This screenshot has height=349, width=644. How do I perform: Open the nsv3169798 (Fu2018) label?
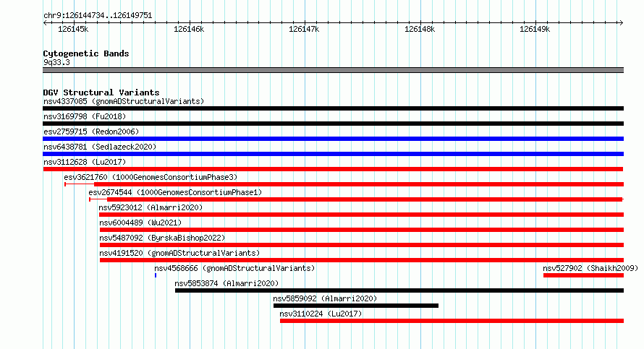(x=85, y=116)
